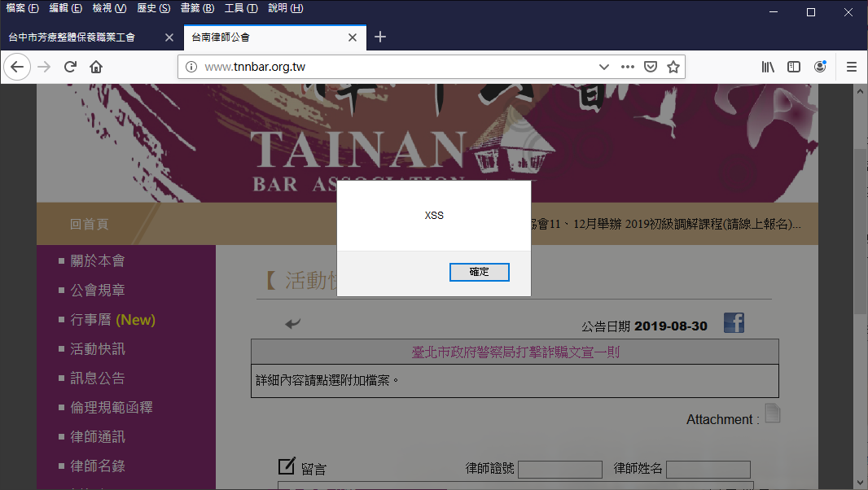Click the 回首頁 link
868x490 pixels.
pos(89,224)
